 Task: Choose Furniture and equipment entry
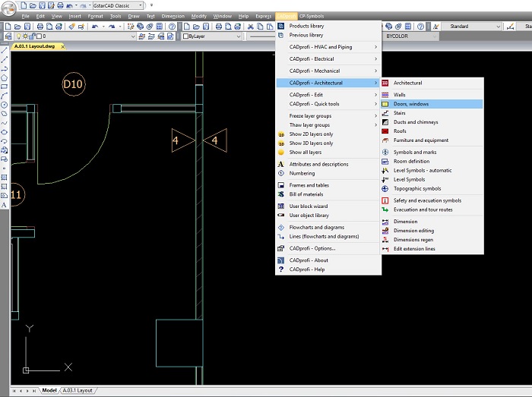(432, 140)
